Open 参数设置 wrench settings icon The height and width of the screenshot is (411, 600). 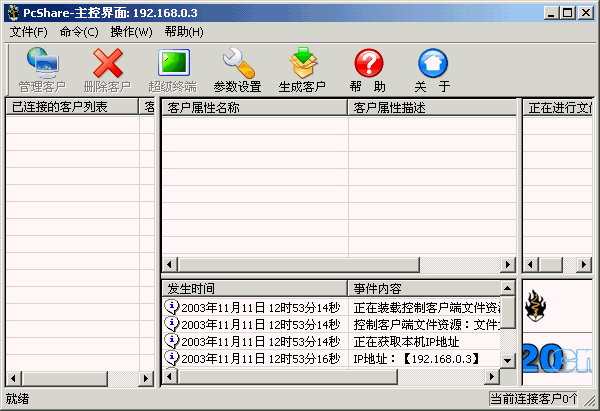pos(237,65)
